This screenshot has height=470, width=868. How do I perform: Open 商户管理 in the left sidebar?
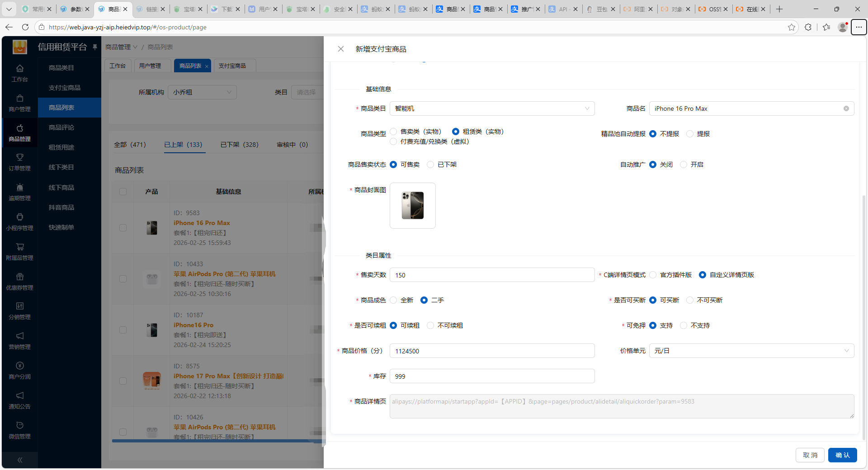(x=19, y=103)
